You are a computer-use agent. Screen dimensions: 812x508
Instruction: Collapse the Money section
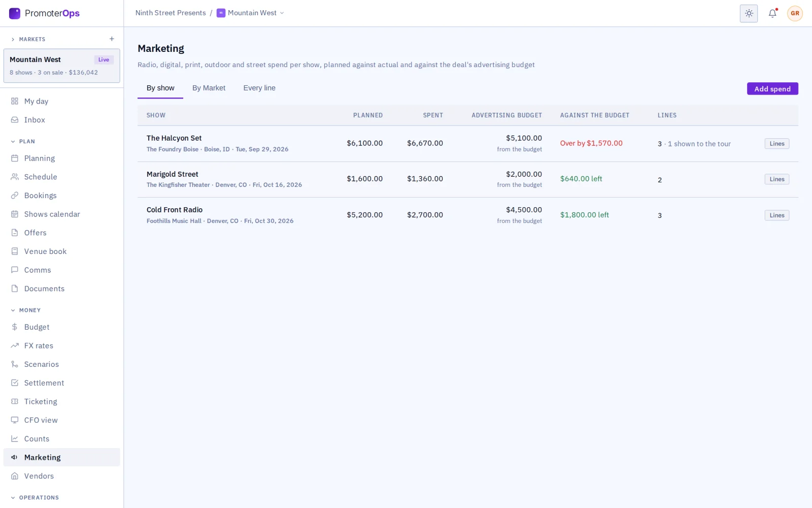(x=13, y=310)
